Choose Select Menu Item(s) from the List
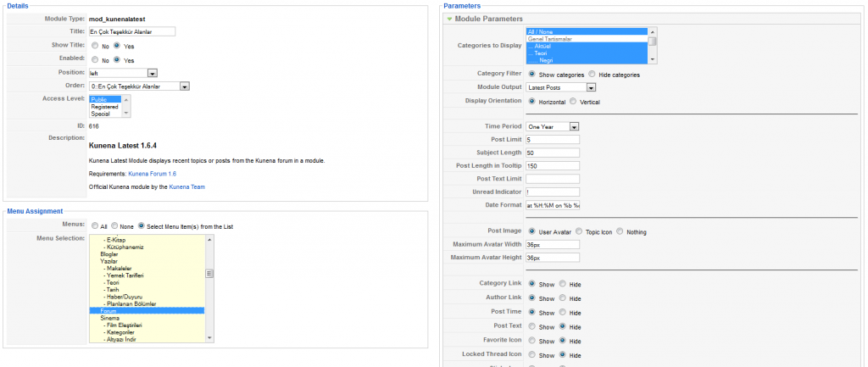 point(142,225)
